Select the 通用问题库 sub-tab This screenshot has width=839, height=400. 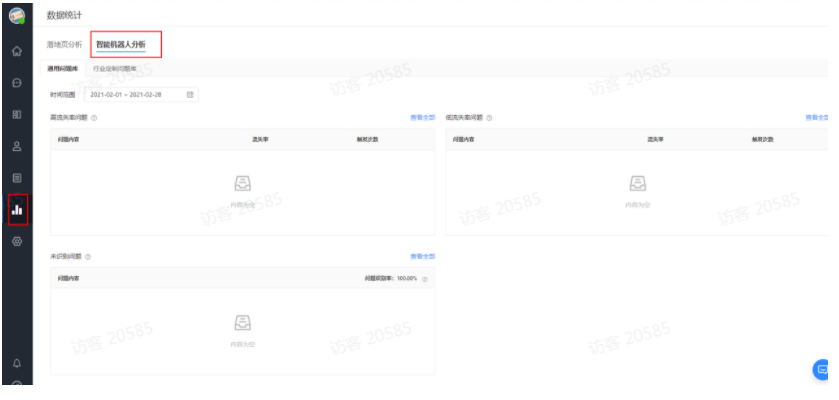click(63, 68)
